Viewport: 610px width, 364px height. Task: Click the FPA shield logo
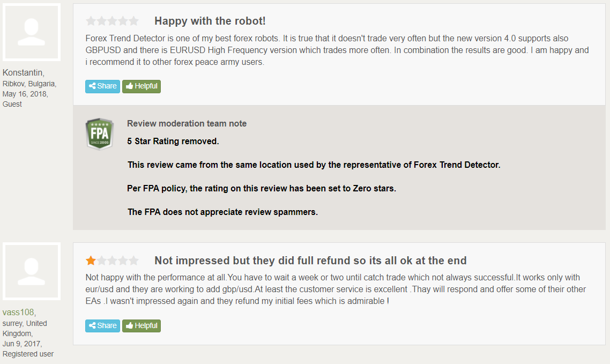click(99, 133)
